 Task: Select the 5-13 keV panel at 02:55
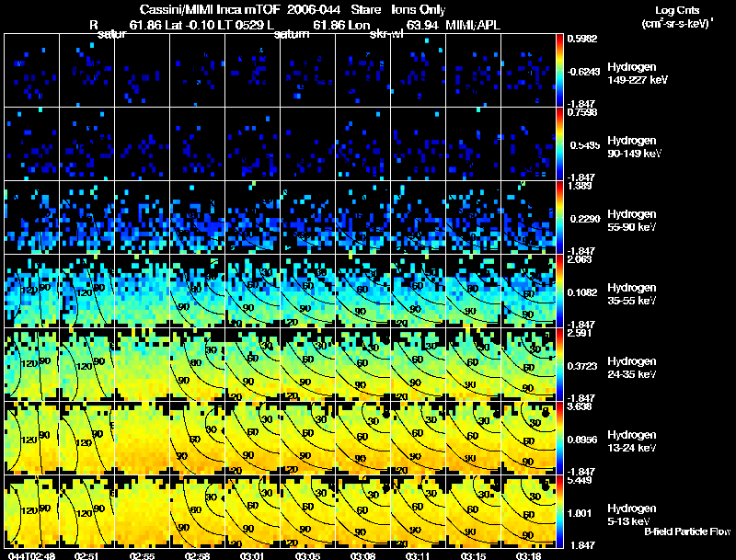pyautogui.click(x=143, y=511)
